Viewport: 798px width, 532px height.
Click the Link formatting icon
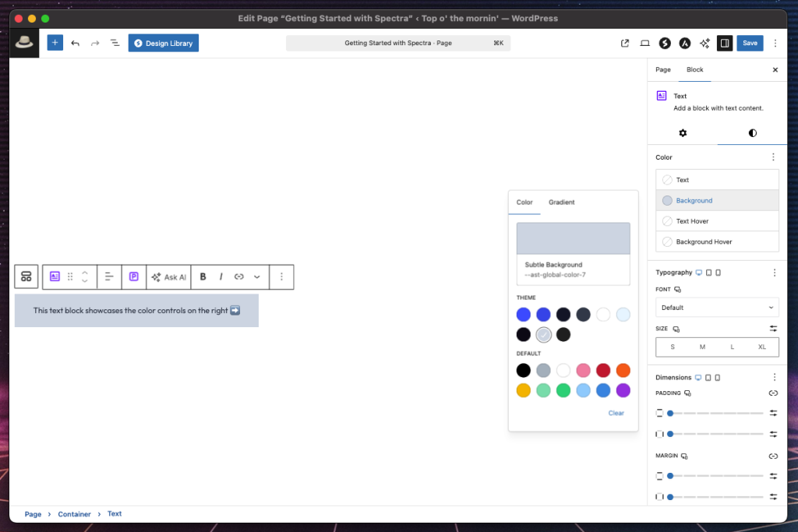239,277
